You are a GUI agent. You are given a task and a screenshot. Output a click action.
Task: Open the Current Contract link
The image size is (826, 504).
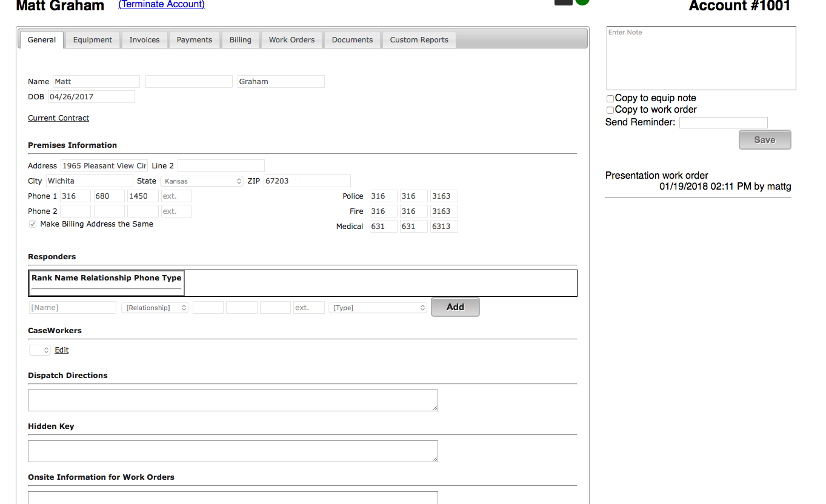click(x=58, y=118)
